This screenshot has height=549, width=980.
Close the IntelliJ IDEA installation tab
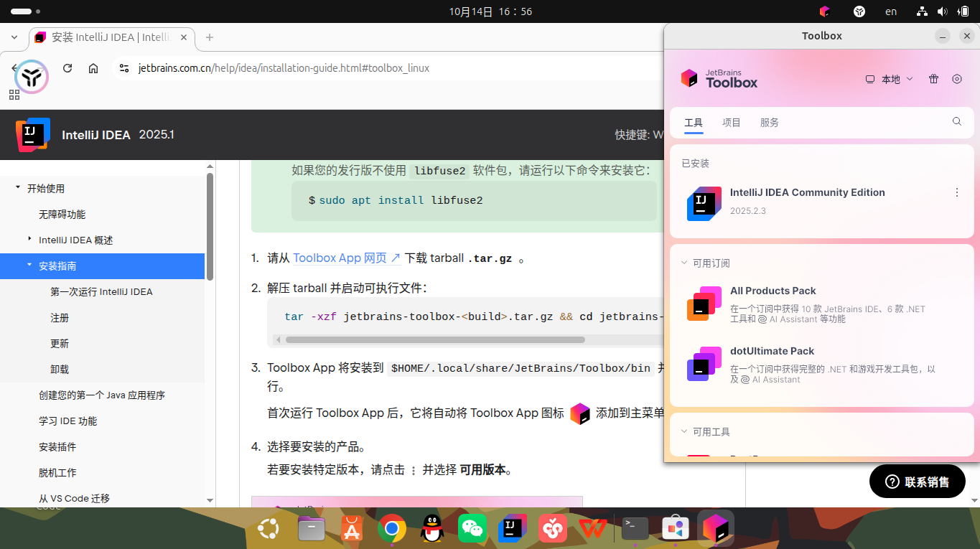(184, 37)
